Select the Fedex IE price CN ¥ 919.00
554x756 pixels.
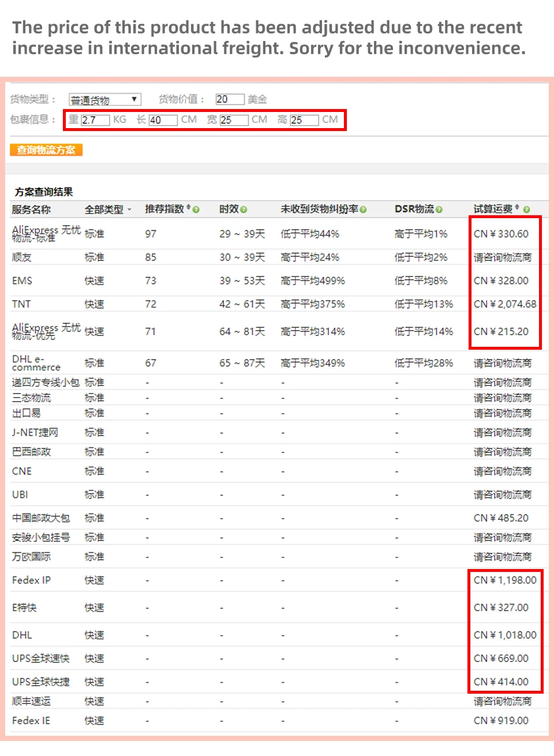point(501,721)
